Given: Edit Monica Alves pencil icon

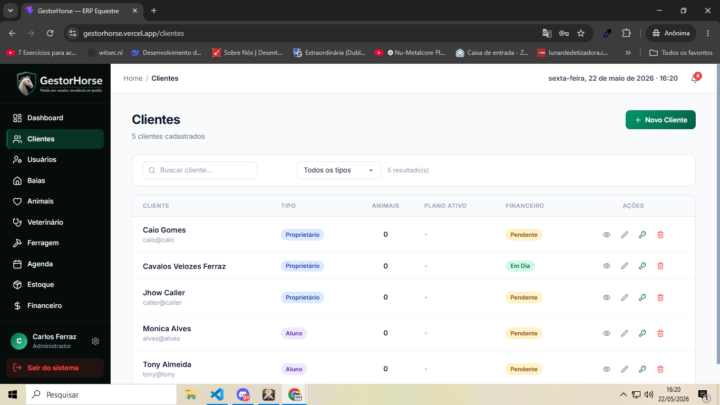Looking at the screenshot, I should point(624,333).
